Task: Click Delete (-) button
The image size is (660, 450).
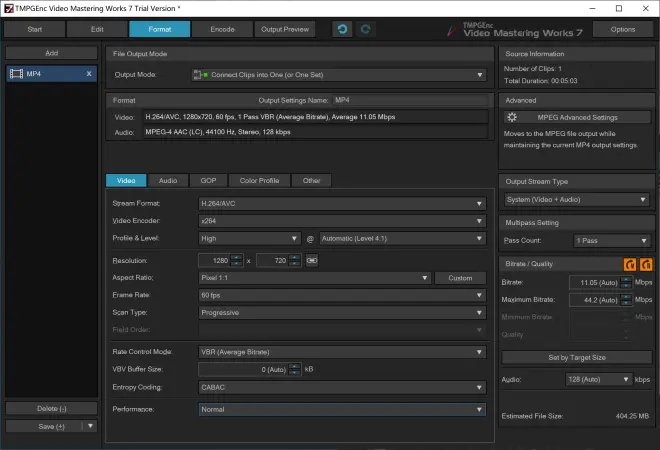Action: point(51,408)
